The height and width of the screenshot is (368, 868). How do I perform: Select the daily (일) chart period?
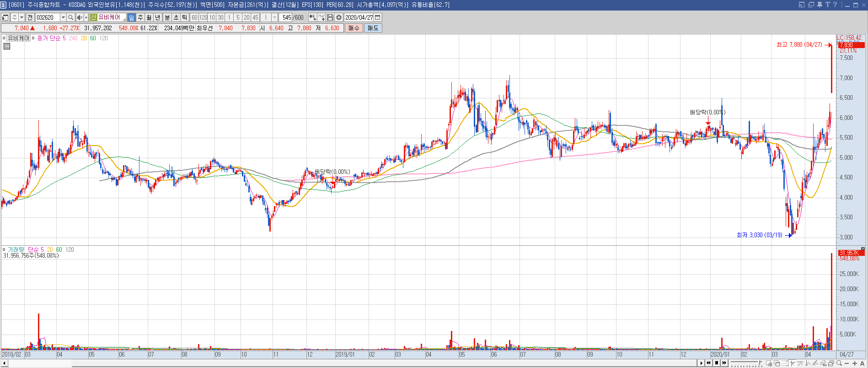tap(132, 17)
